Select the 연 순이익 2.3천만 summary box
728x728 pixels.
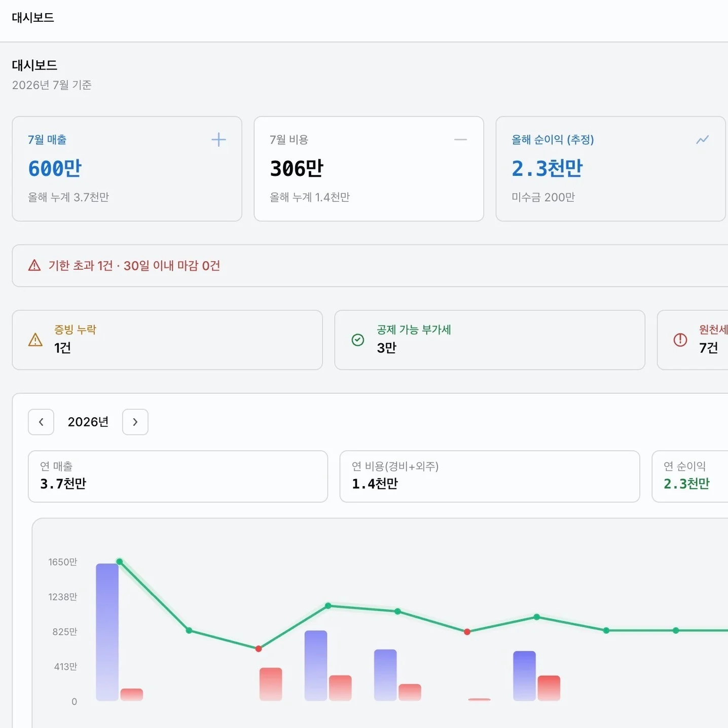pos(690,477)
